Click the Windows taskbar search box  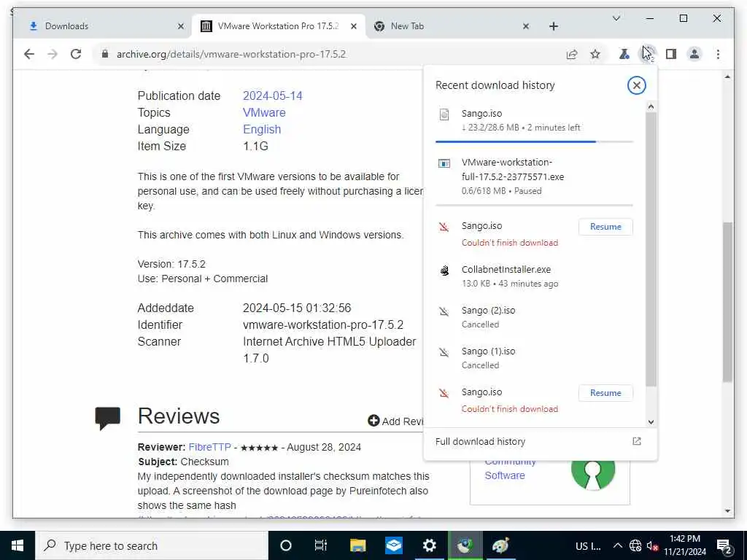click(152, 545)
